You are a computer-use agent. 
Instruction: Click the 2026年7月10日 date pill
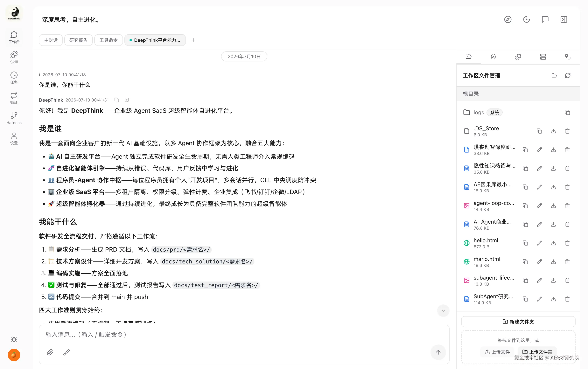(x=244, y=57)
